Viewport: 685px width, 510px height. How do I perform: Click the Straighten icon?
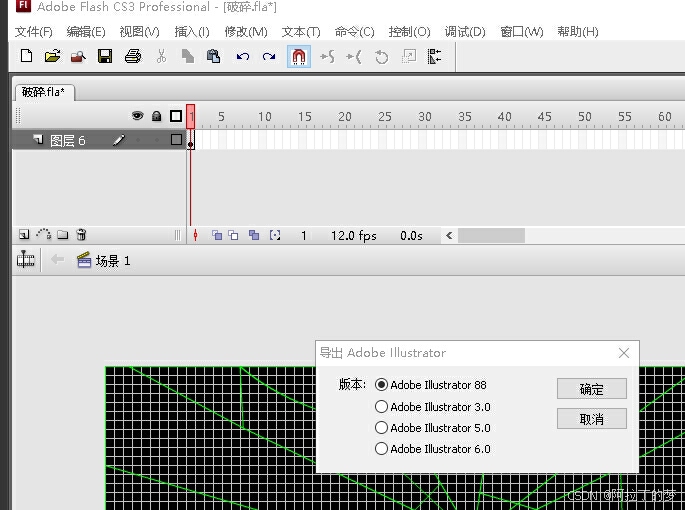pyautogui.click(x=354, y=56)
